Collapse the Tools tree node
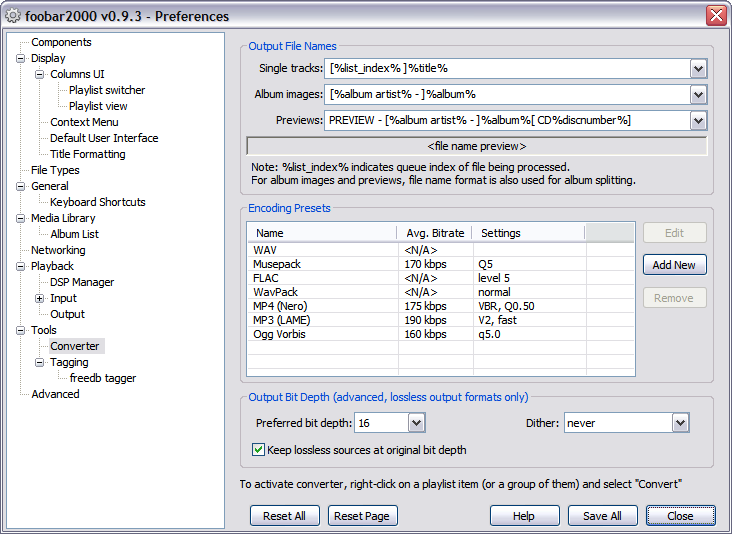Screen dimensions: 732x534 click(21, 330)
